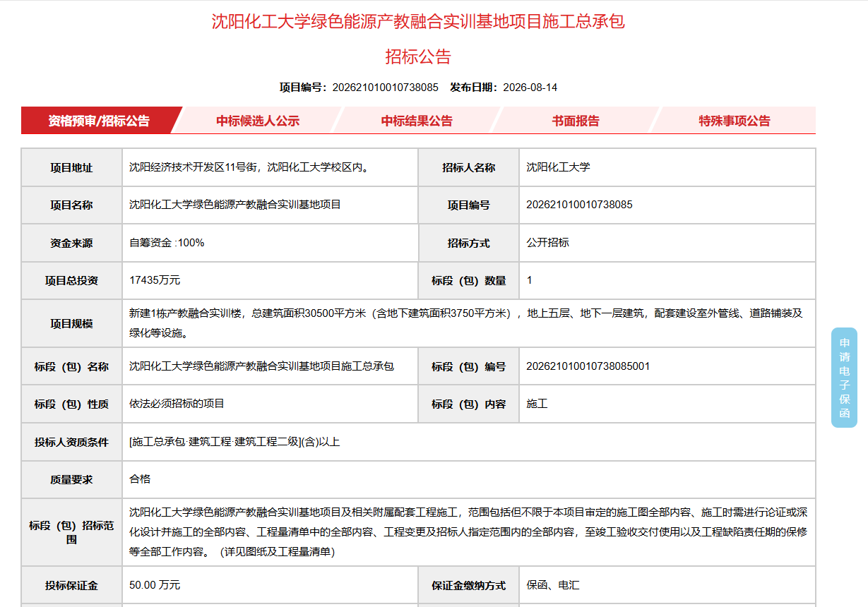868x607 pixels.
Task: Click the tenderer value 沈阳化工大学
Action: point(558,167)
